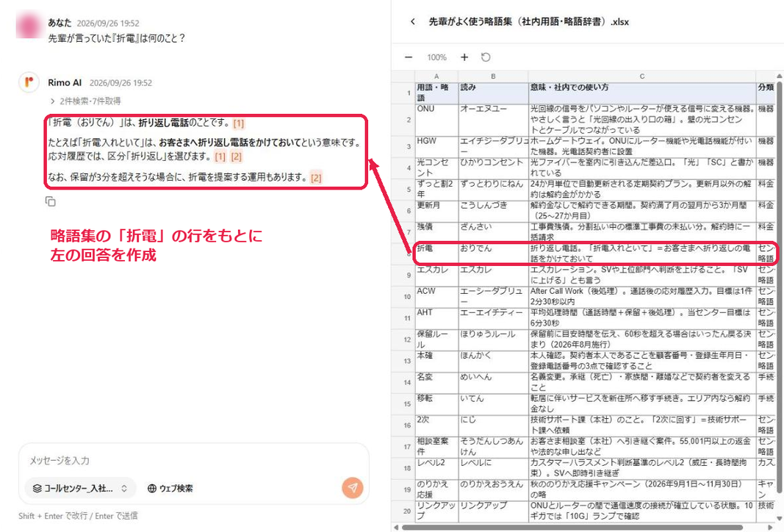Click the 本確 cell
The image size is (784, 532).
coord(437,361)
